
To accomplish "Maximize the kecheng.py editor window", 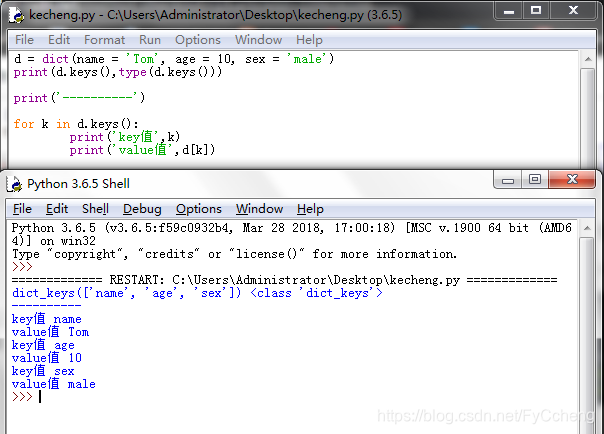I will 536,11.
